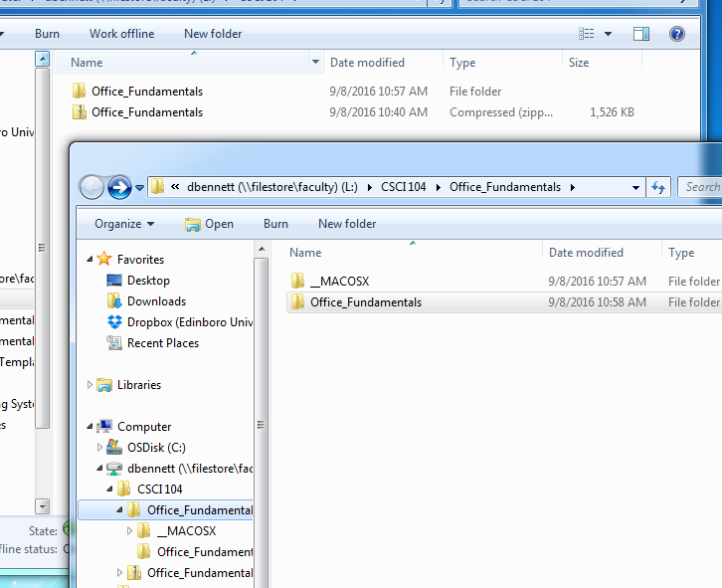Open the Organize dropdown menu
The image size is (722, 588).
click(x=124, y=224)
